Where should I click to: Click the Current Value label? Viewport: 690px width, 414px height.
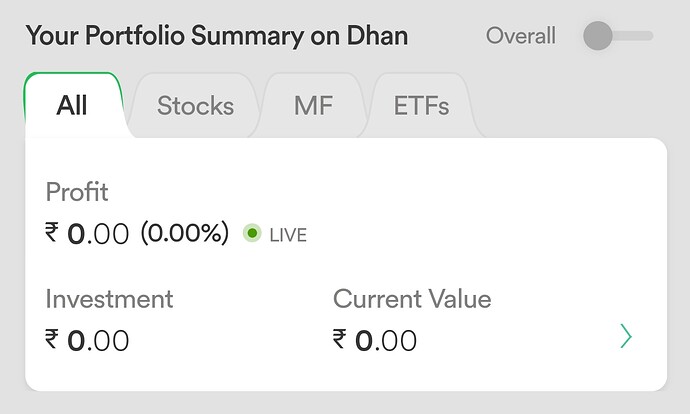pyautogui.click(x=412, y=299)
